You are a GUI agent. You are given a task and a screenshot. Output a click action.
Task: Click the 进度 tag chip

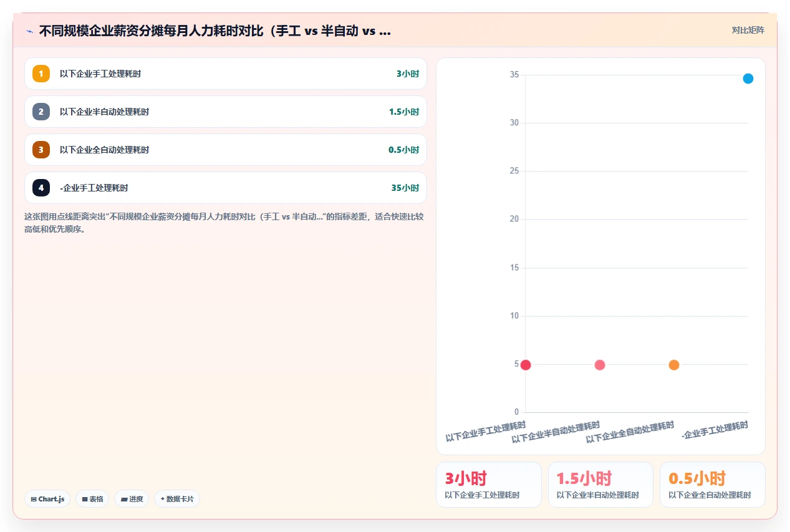pos(132,499)
